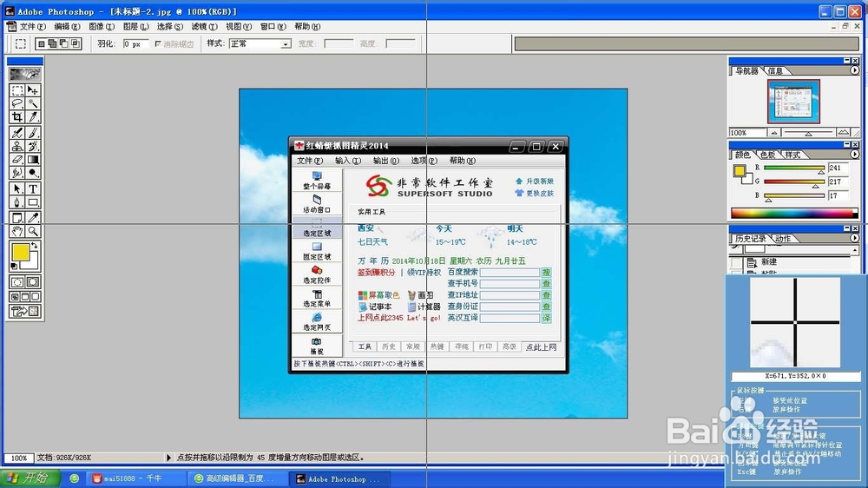Choose Add to Selection mode
Image resolution: width=868 pixels, height=488 pixels.
coord(53,43)
